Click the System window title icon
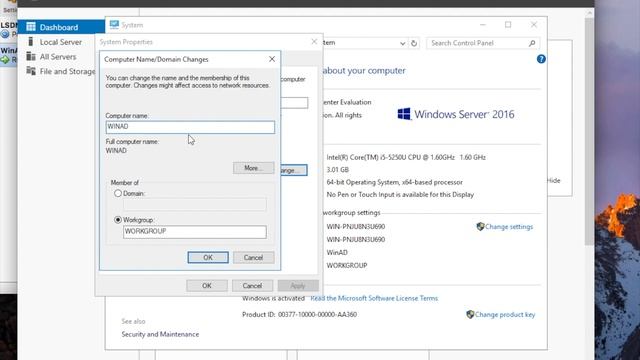 coord(114,25)
